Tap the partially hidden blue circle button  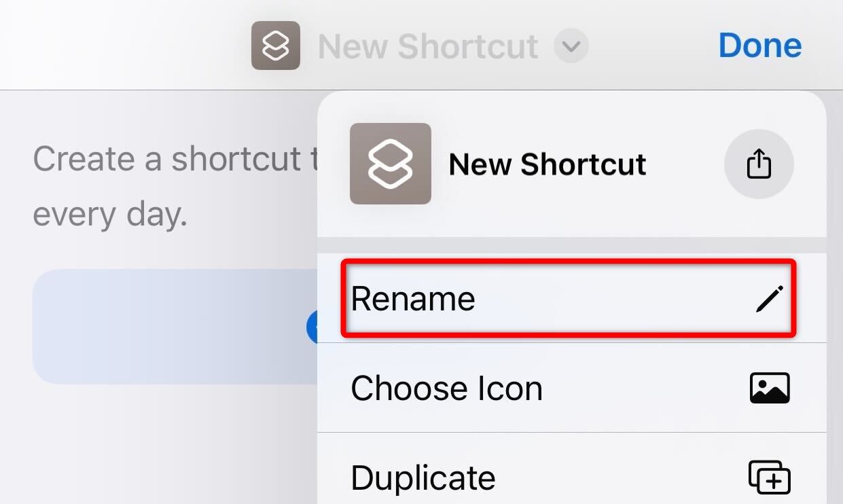[312, 327]
